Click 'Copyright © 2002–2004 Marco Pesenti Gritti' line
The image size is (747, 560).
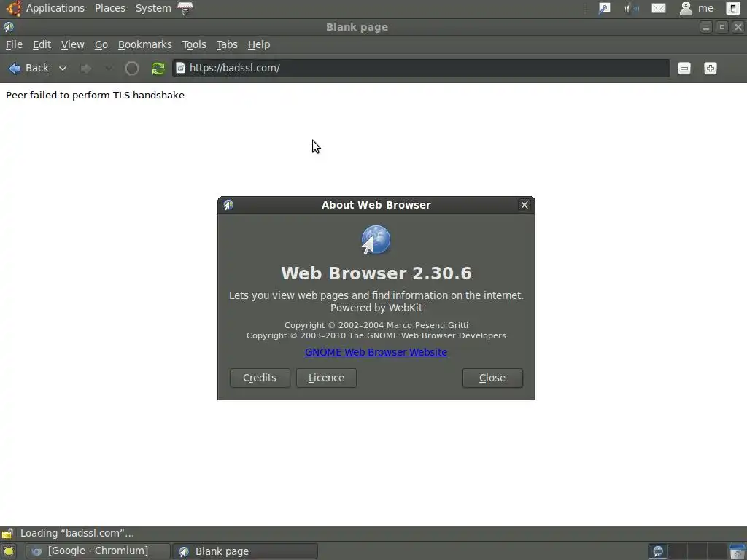tap(376, 325)
